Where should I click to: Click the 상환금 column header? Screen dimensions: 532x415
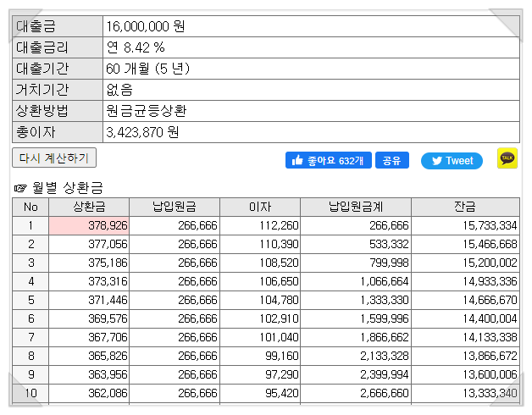pyautogui.click(x=89, y=207)
